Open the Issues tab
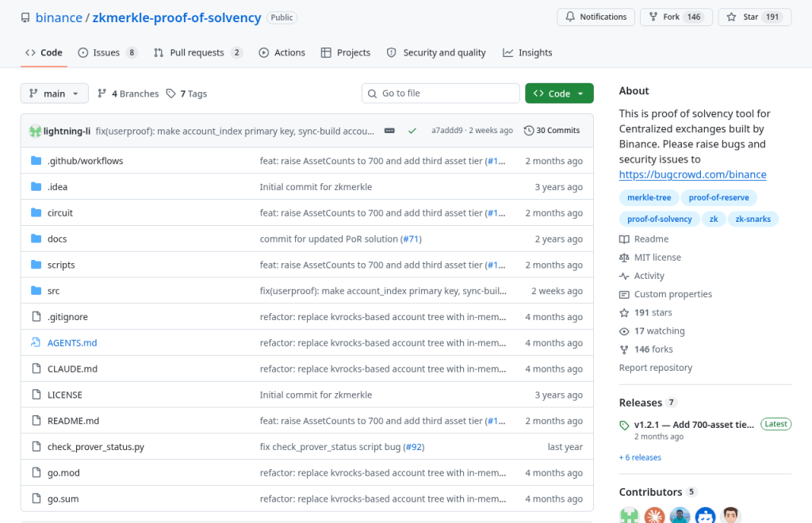The height and width of the screenshot is (523, 812). point(108,53)
